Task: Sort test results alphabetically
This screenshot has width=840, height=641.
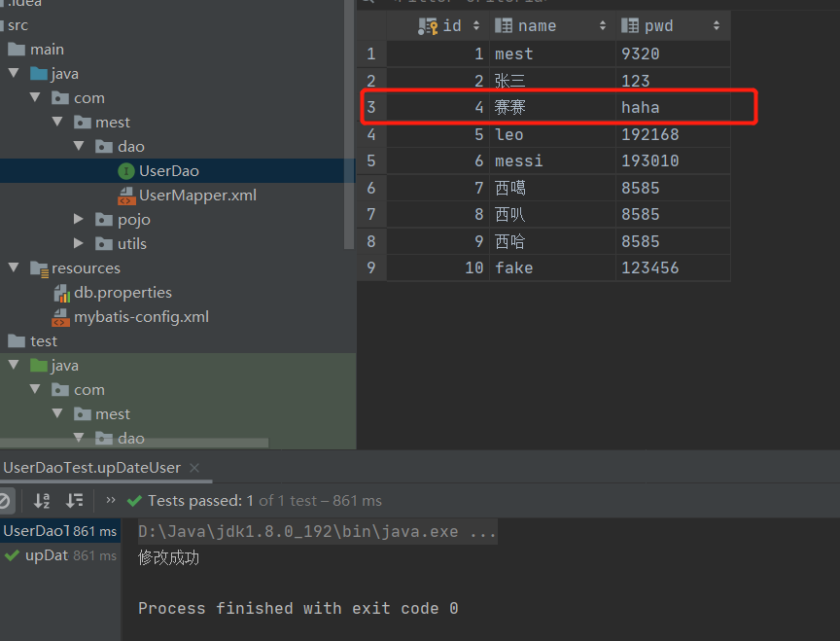Action: tap(42, 501)
